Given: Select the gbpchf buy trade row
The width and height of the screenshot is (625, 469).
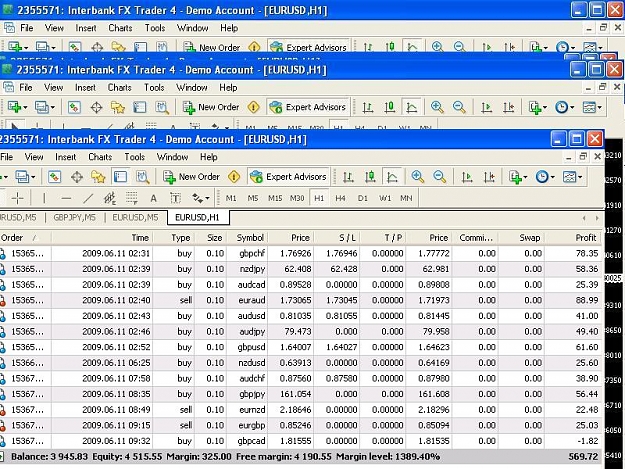Looking at the screenshot, I should [301, 253].
